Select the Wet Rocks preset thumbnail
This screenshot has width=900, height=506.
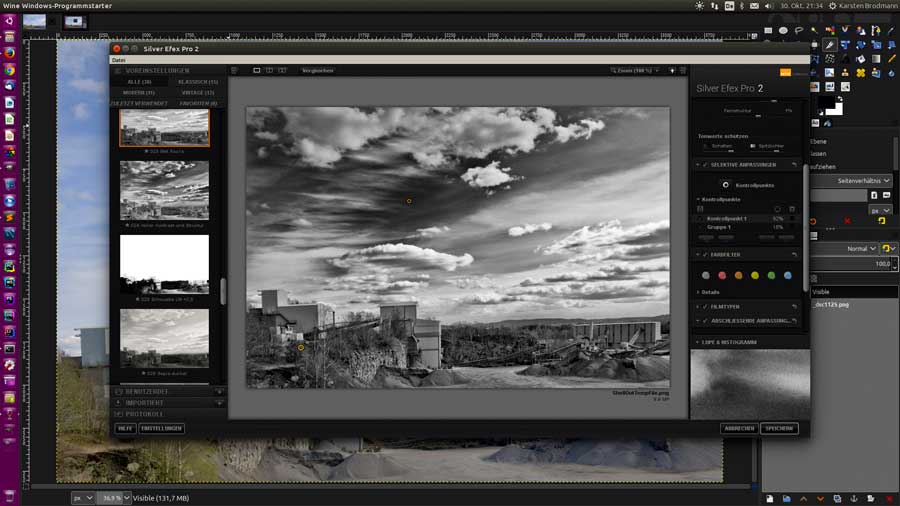coord(164,128)
